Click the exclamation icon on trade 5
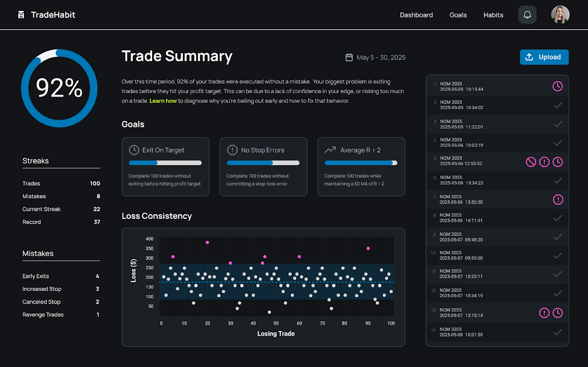The width and height of the screenshot is (588, 367). (544, 162)
